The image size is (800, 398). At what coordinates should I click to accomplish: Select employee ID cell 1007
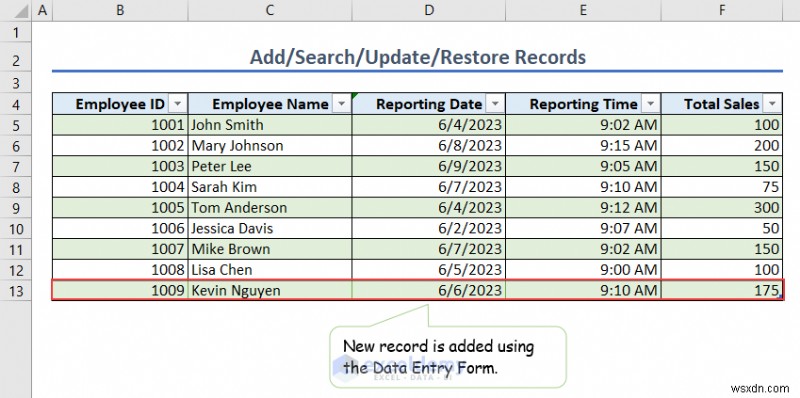[x=120, y=249]
